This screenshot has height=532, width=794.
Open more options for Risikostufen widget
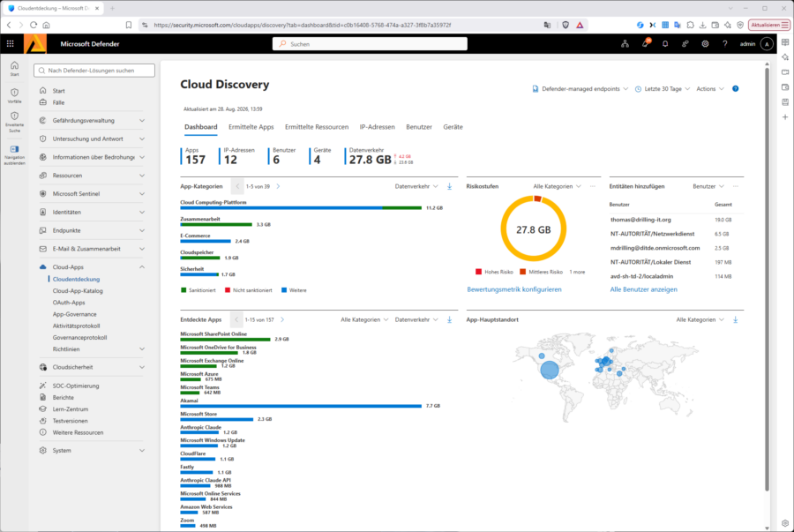(593, 186)
